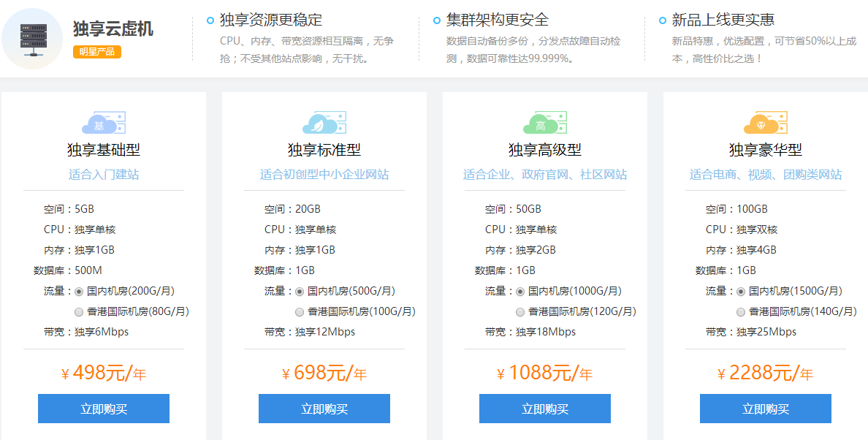Screen dimensions: 868x440
Task: Click 空间：50GB in advanced plan
Action: [x=513, y=209]
